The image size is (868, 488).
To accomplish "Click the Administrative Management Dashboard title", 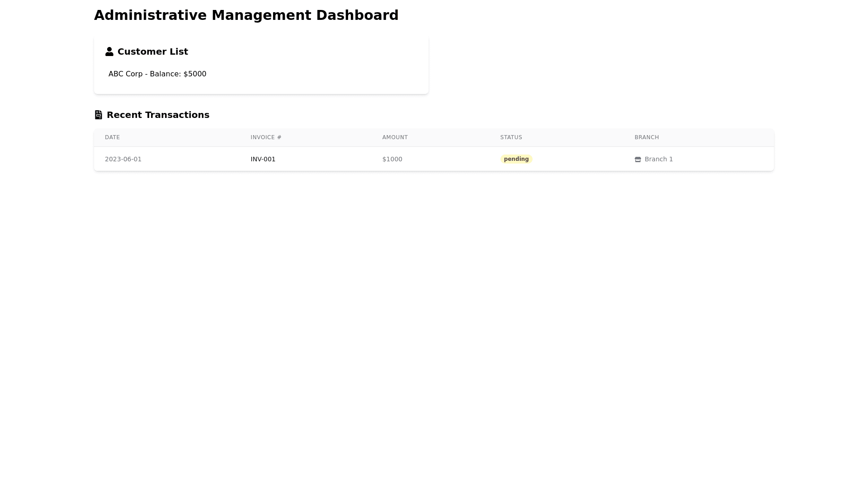I will (246, 15).
